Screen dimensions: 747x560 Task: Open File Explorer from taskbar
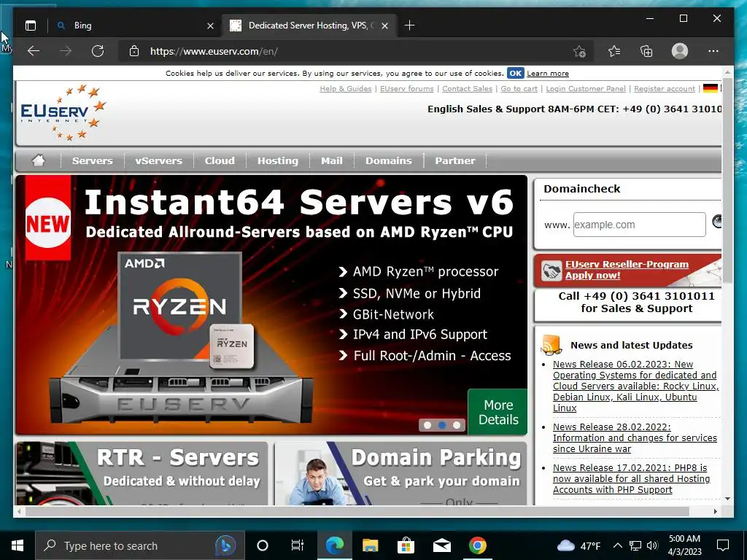point(370,545)
